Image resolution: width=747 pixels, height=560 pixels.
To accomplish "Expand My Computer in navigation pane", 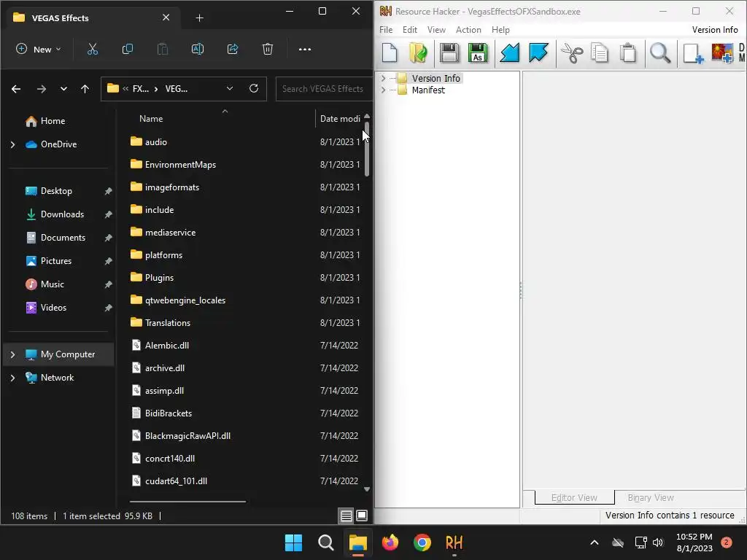I will 13,354.
